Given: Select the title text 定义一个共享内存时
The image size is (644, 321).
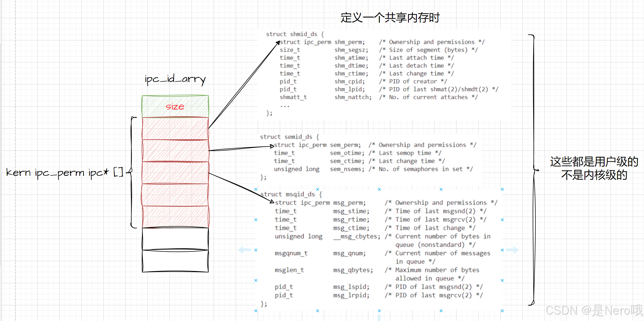Looking at the screenshot, I should (390, 18).
